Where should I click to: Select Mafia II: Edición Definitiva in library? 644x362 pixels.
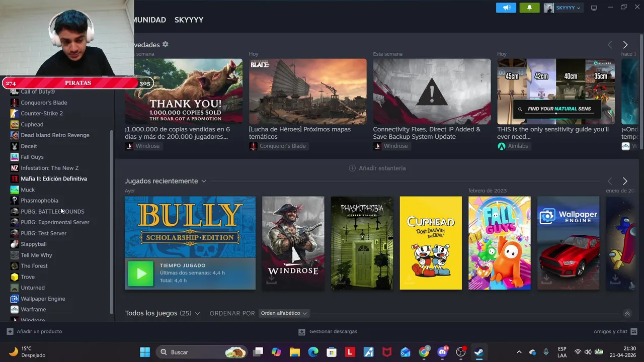(x=54, y=179)
